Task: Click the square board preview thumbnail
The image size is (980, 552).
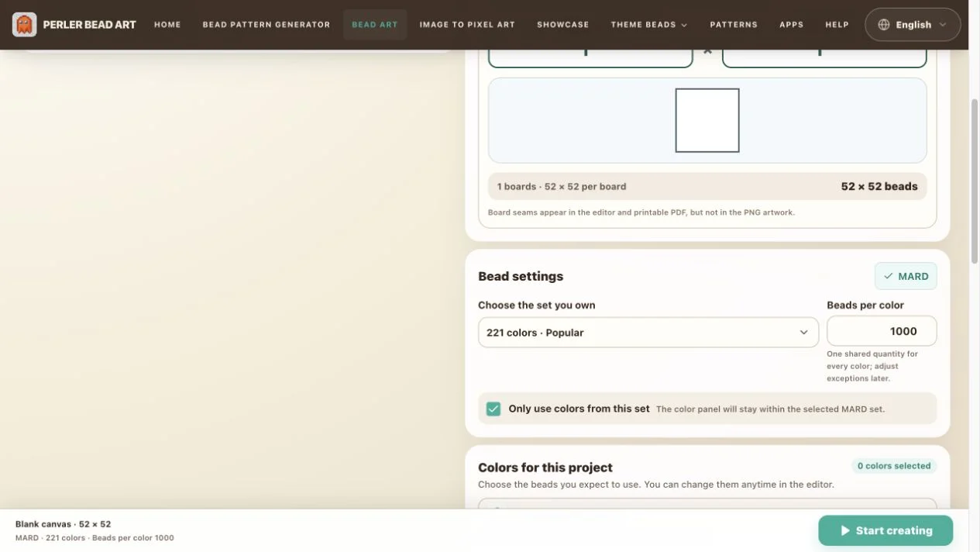Action: pyautogui.click(x=707, y=120)
